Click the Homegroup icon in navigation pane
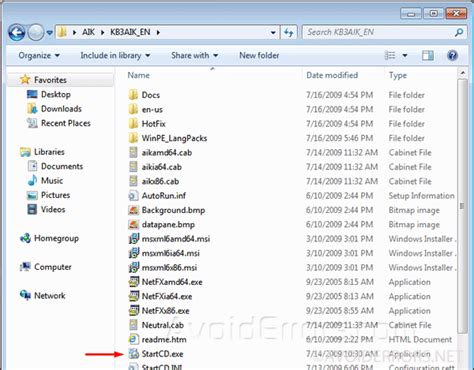 click(x=25, y=238)
